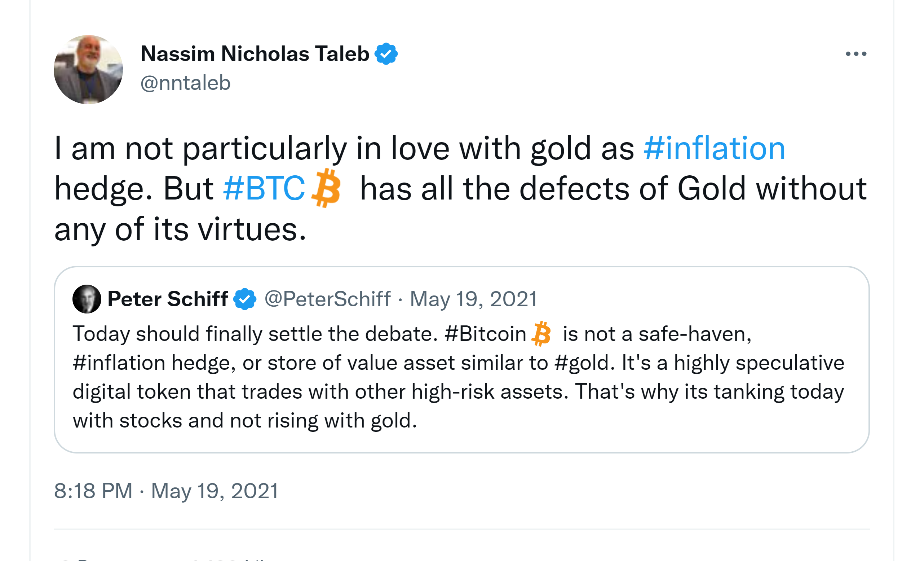The image size is (924, 561).
Task: Click the Nassim Nicholas Taleb display name
Action: coord(255,54)
